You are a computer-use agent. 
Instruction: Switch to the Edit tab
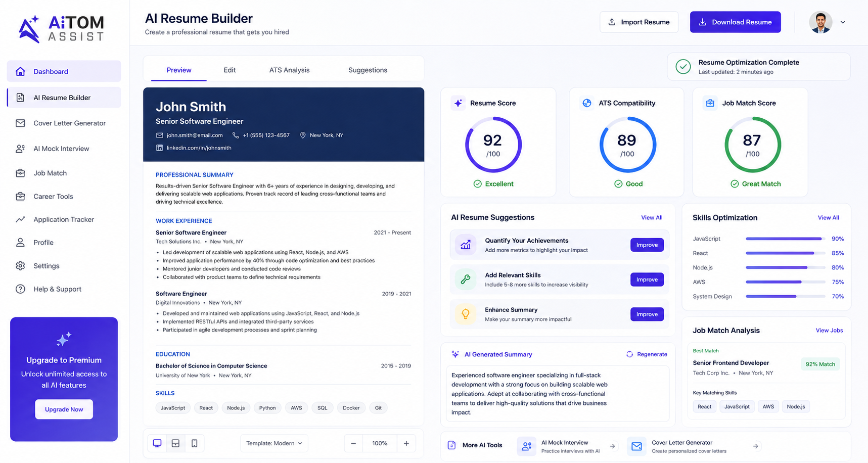[230, 70]
